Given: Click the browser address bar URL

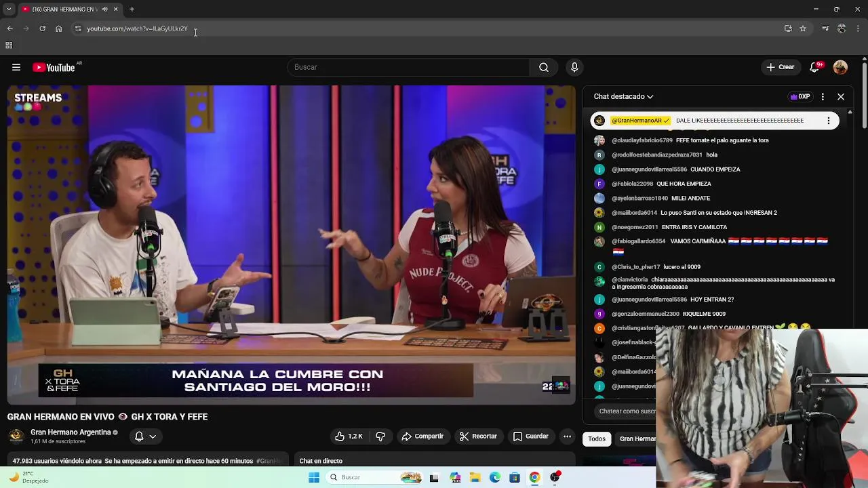Looking at the screenshot, I should coord(137,28).
